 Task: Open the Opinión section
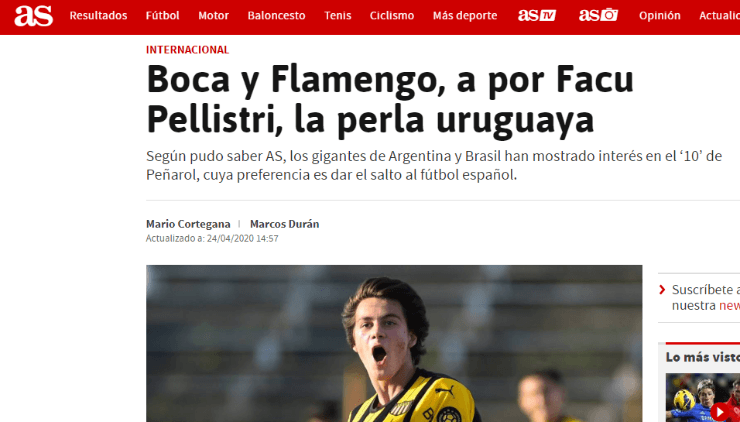[x=660, y=16]
